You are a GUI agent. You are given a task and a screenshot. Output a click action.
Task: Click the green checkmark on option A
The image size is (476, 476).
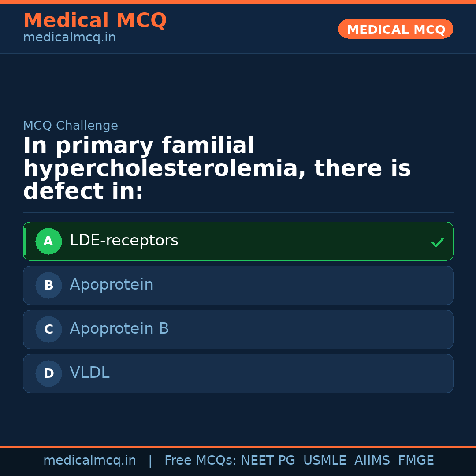437,242
